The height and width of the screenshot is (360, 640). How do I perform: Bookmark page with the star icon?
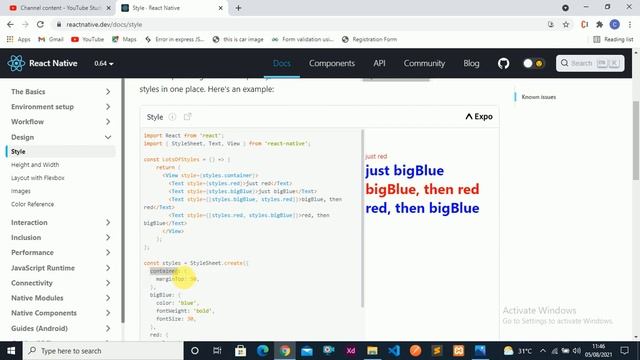566,24
